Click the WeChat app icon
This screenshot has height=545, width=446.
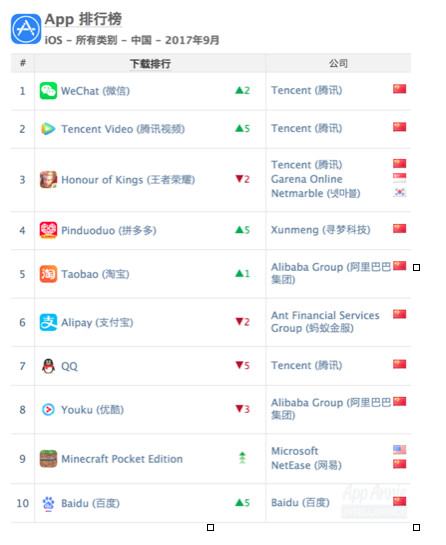[x=48, y=91]
